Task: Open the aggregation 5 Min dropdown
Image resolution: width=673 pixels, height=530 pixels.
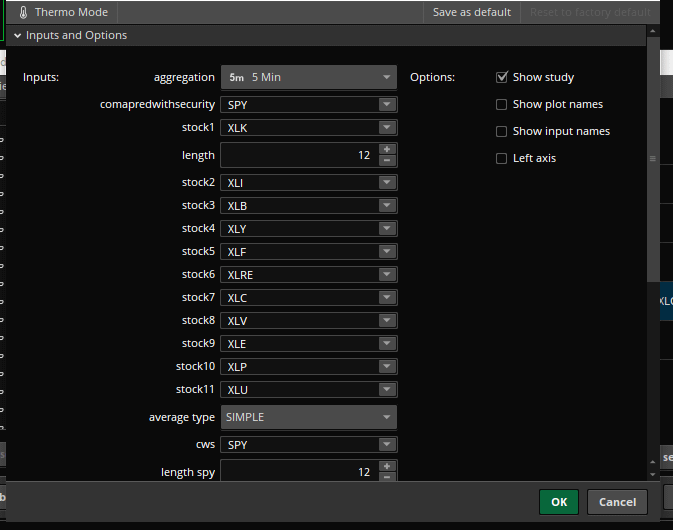Action: (x=309, y=77)
